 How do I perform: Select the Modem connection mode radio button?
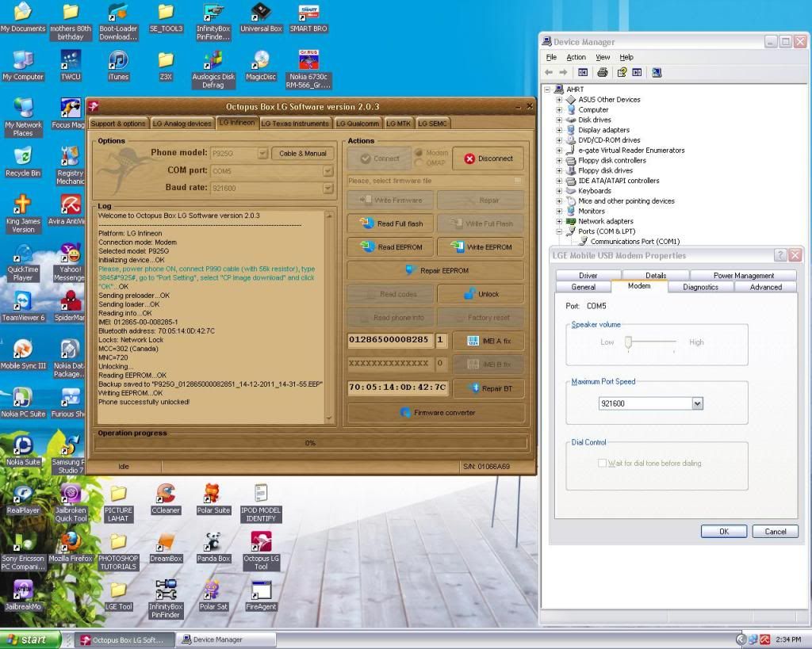419,153
